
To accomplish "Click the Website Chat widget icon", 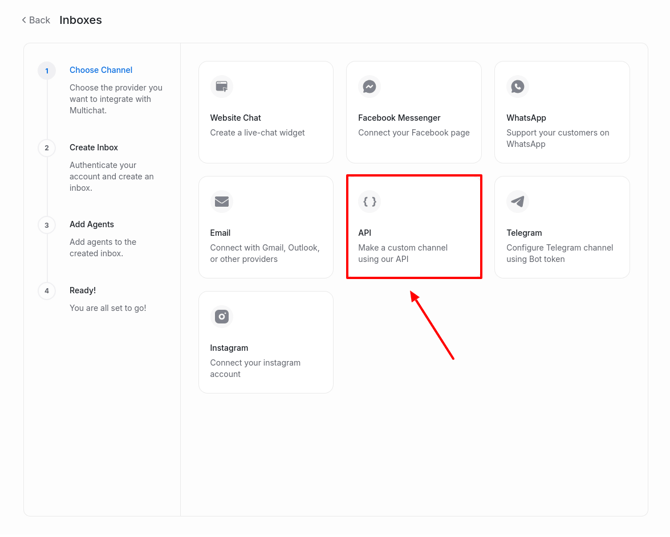I will point(222,87).
